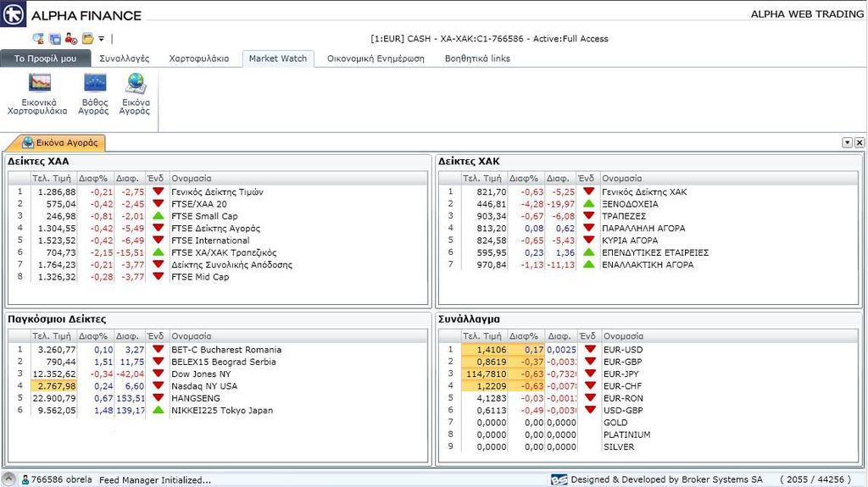Click the chat-person quick toolbar icon
Image resolution: width=868 pixels, height=487 pixels.
click(x=38, y=39)
